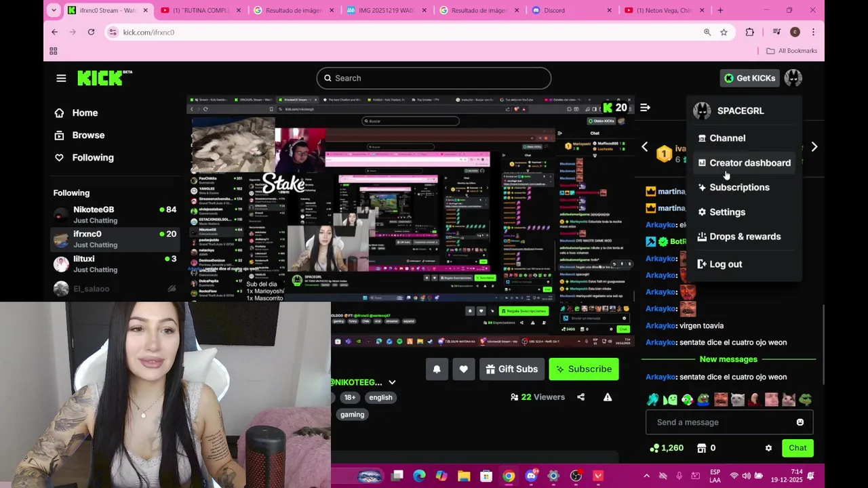Open chat settings gear icon
The image size is (868, 488).
click(768, 448)
